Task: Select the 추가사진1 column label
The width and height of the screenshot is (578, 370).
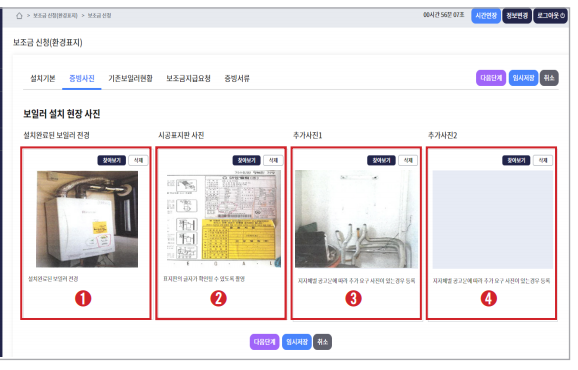Action: click(x=307, y=136)
